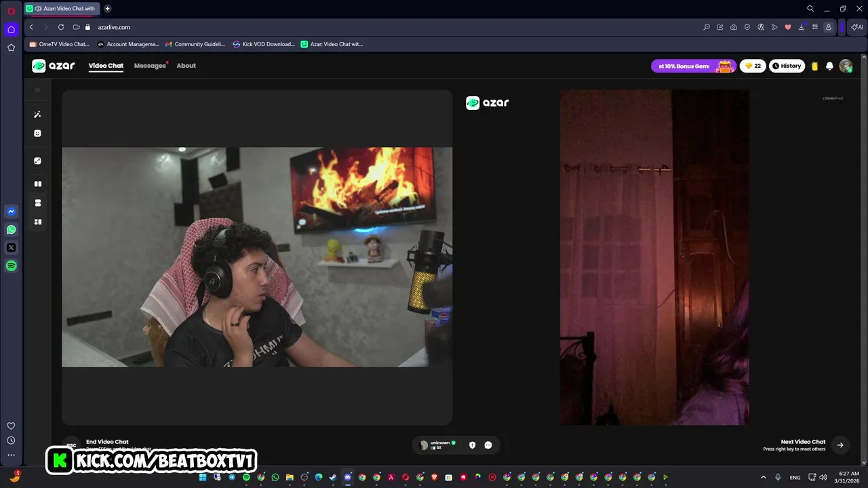Open the Kick VOD Downloader bookmark

coord(264,44)
